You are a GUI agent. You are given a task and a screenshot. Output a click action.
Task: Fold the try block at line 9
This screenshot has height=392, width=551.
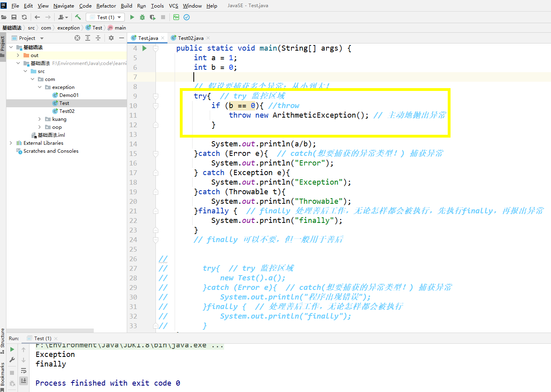156,96
